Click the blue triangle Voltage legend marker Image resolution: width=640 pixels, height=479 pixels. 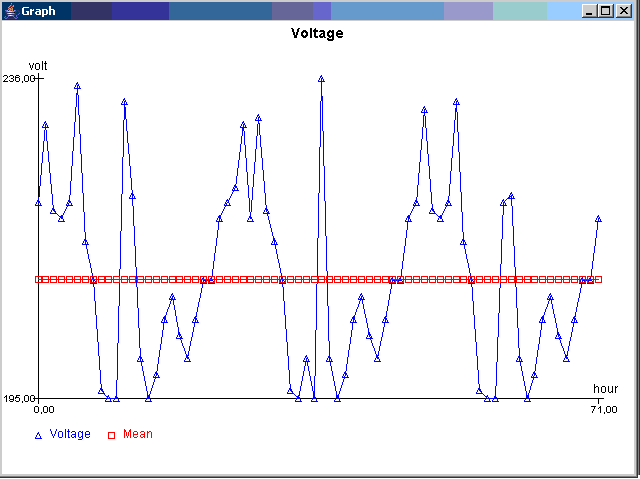[x=39, y=435]
